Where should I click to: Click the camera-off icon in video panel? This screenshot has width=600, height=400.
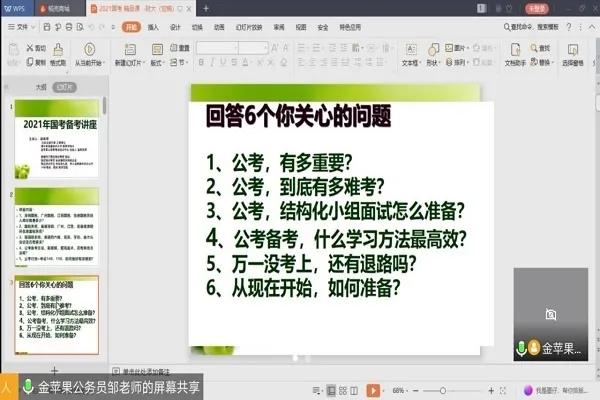point(551,314)
